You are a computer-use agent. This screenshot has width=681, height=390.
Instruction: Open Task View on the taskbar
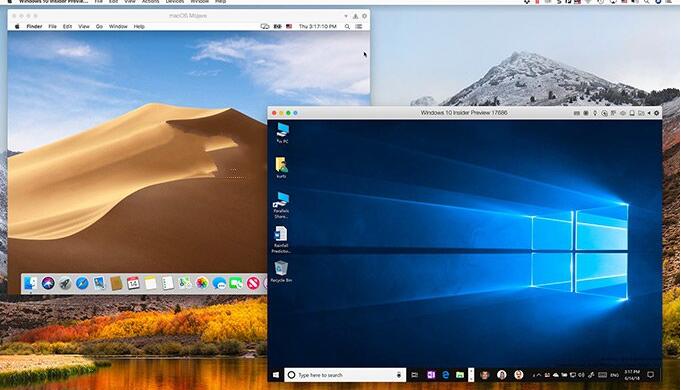click(x=415, y=375)
